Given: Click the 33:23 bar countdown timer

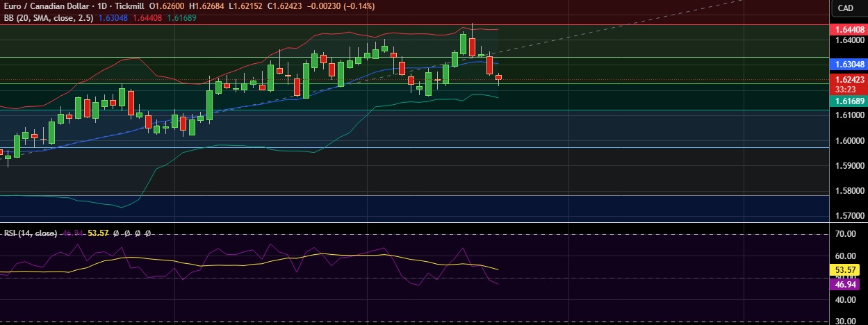Looking at the screenshot, I should point(845,90).
